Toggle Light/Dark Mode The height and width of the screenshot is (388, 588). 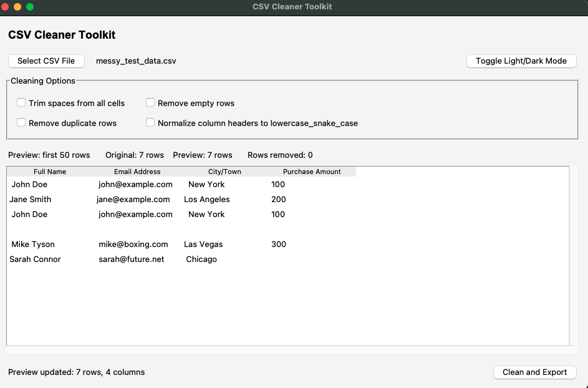point(521,61)
